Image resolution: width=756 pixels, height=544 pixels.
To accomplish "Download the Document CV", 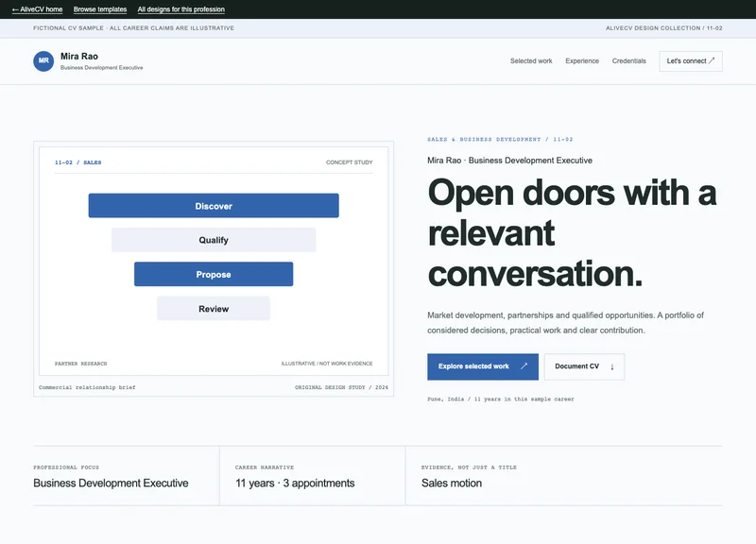I will click(584, 366).
